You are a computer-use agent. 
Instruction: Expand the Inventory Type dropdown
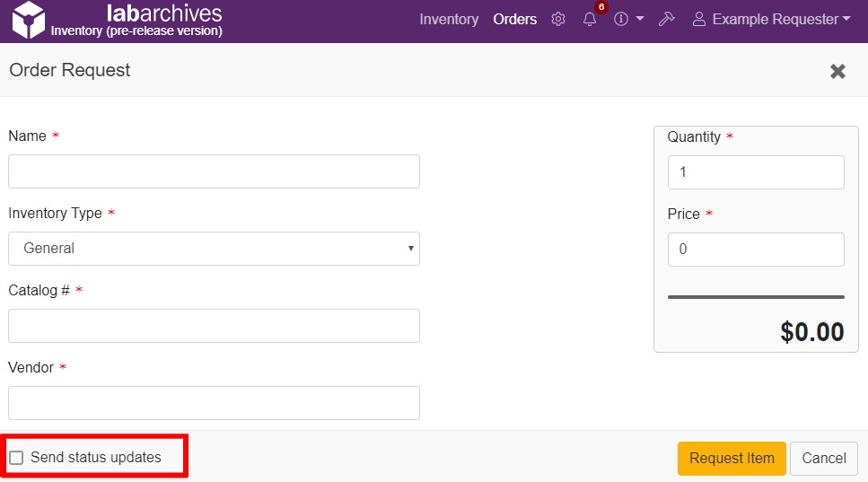tap(214, 249)
